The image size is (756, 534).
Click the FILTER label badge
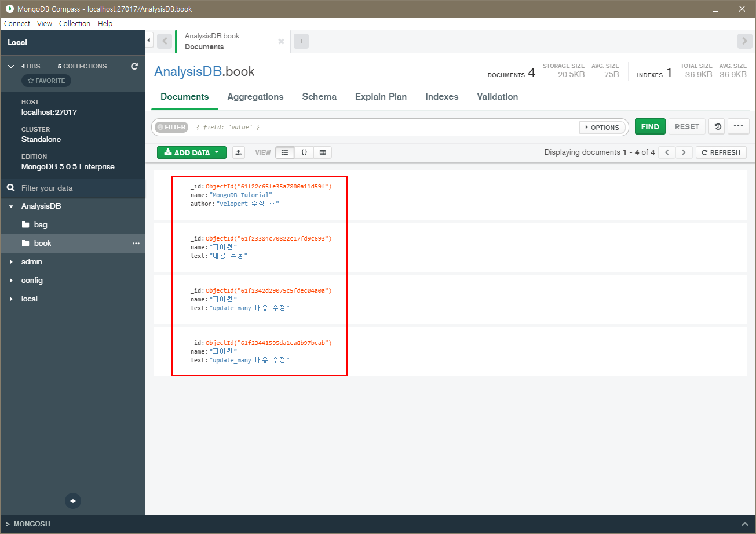171,127
